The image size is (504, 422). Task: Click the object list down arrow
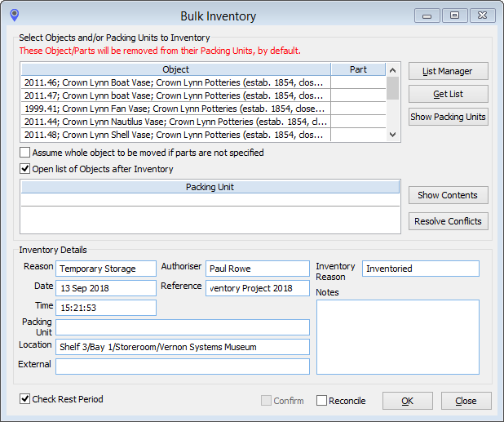pyautogui.click(x=392, y=135)
